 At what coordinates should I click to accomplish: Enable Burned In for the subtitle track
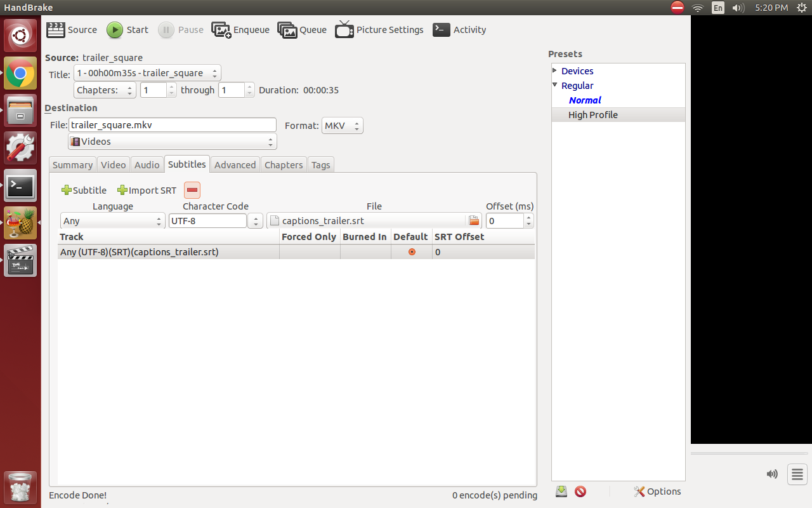click(365, 251)
